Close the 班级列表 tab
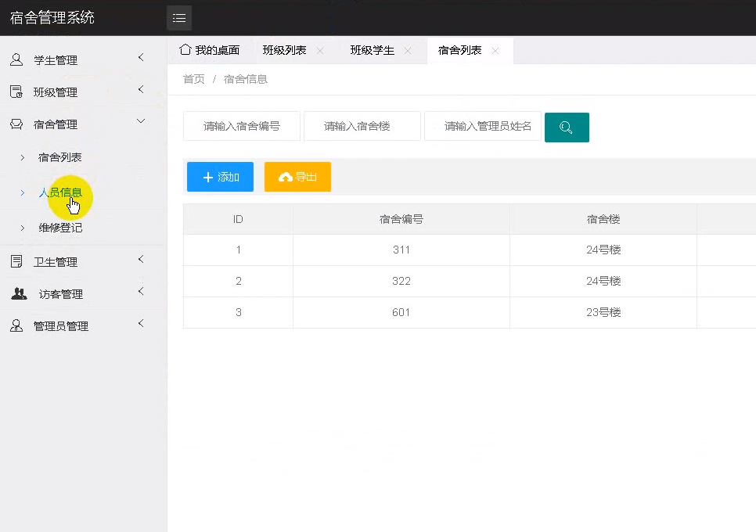Screen dimensions: 756x532 point(320,51)
